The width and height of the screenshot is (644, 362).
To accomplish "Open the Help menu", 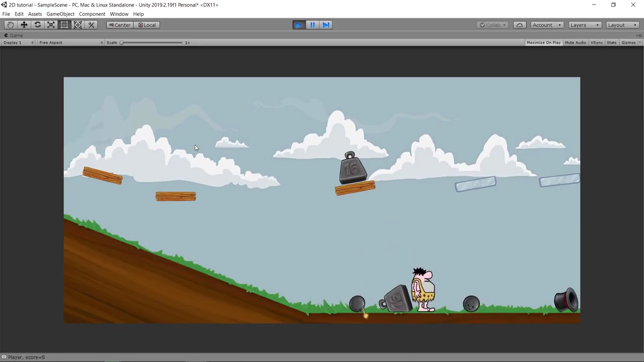I will pos(138,14).
